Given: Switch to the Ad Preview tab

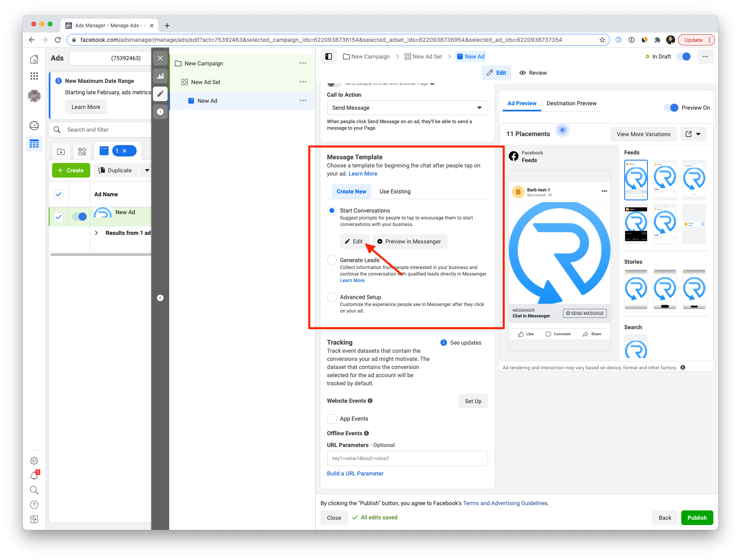Looking at the screenshot, I should pos(522,103).
